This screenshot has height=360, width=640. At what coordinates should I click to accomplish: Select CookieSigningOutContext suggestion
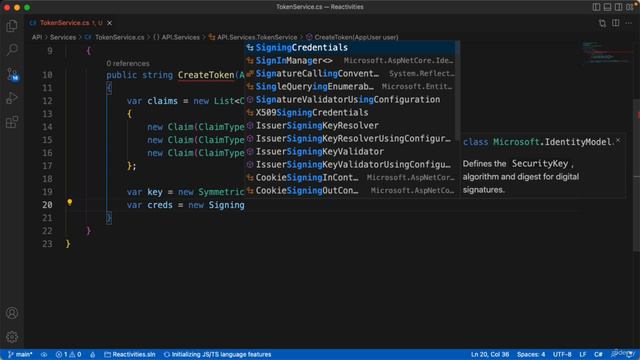tap(350, 191)
